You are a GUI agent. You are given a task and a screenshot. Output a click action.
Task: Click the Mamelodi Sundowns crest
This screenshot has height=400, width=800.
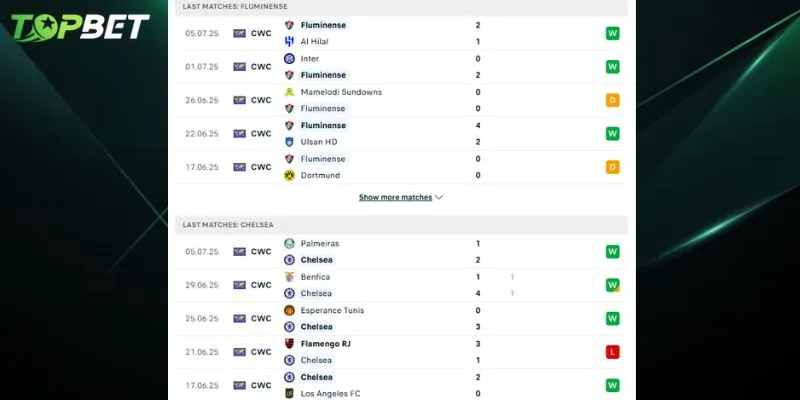click(289, 92)
